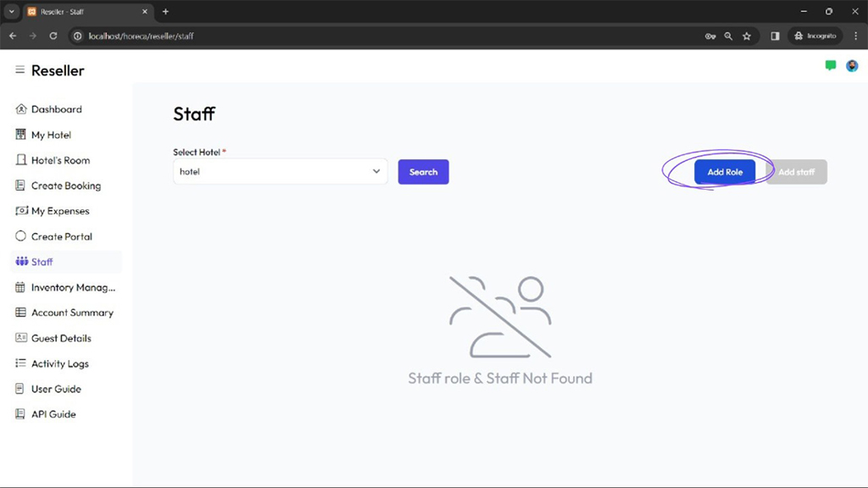Click the Inventory Management calendar icon
Screen dimensions: 868x488
click(21, 287)
